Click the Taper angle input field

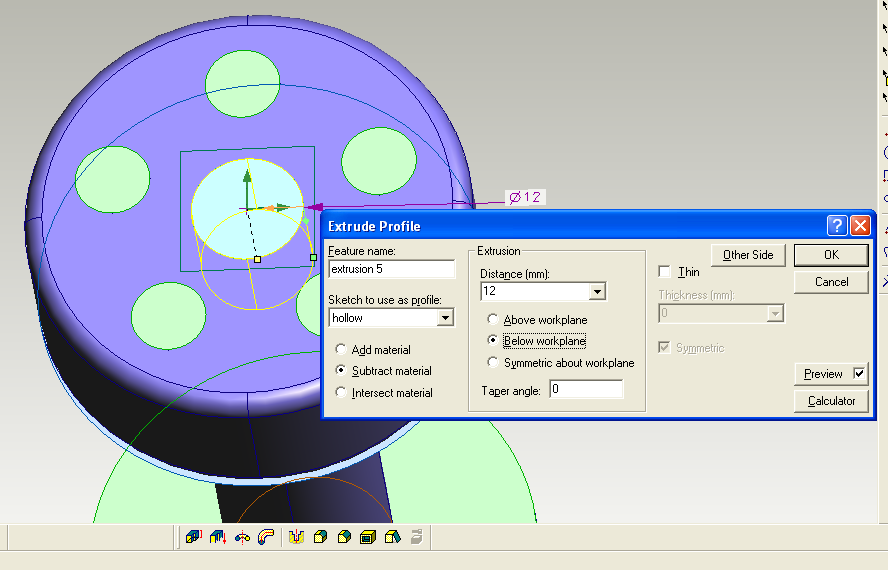click(x=586, y=389)
